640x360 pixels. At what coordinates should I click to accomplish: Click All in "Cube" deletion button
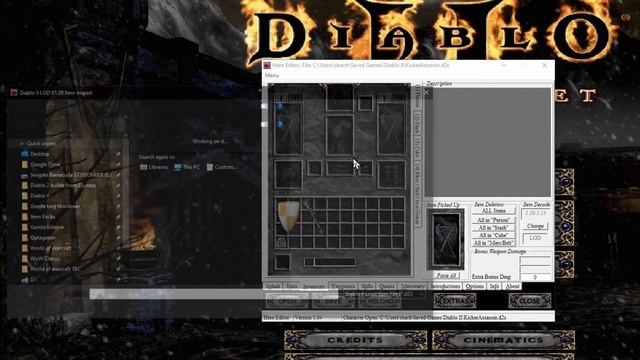pos(493,236)
